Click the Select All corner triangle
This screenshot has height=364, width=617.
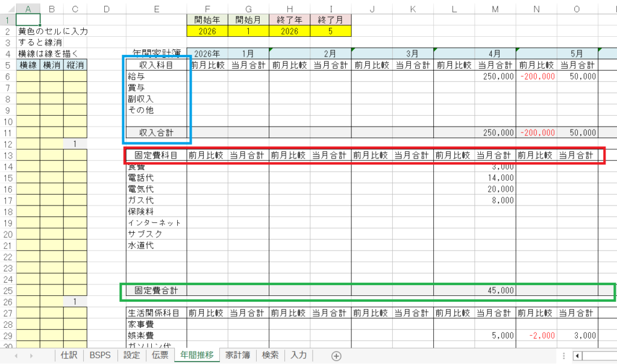pos(7,8)
